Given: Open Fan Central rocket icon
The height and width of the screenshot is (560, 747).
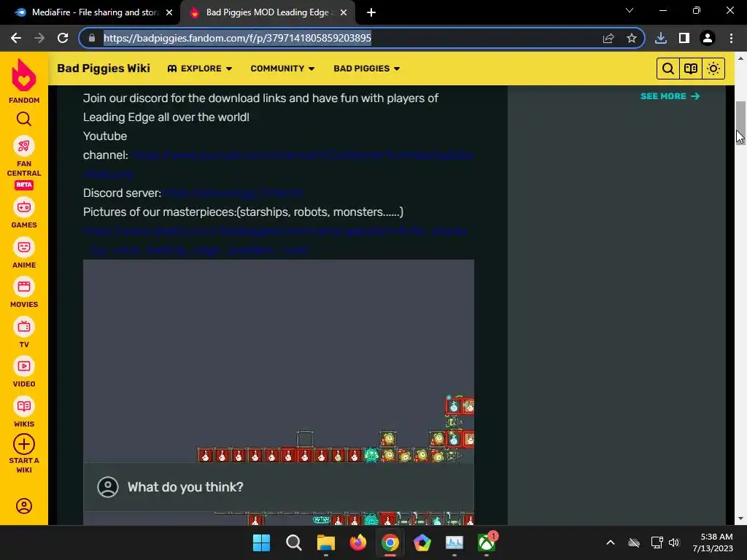Looking at the screenshot, I should pyautogui.click(x=24, y=146).
